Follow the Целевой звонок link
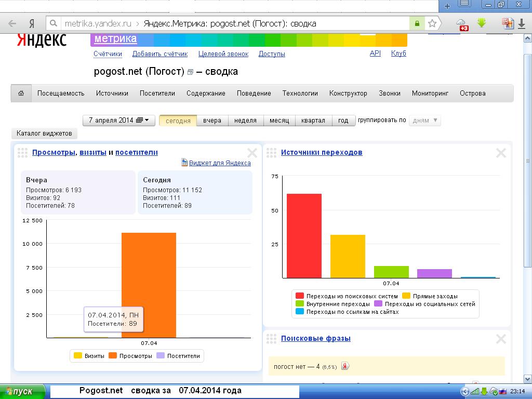532x399 pixels. pos(223,54)
